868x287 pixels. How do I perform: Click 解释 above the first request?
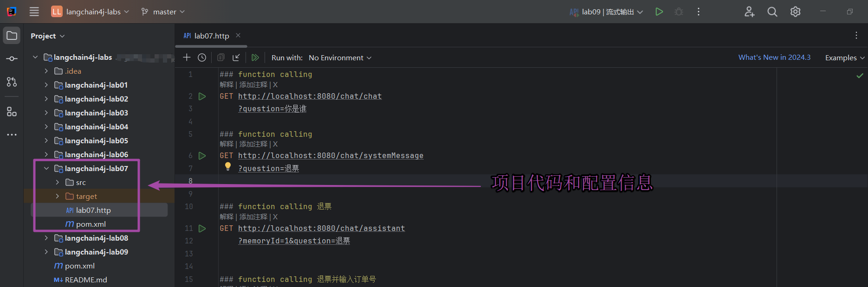pos(227,85)
